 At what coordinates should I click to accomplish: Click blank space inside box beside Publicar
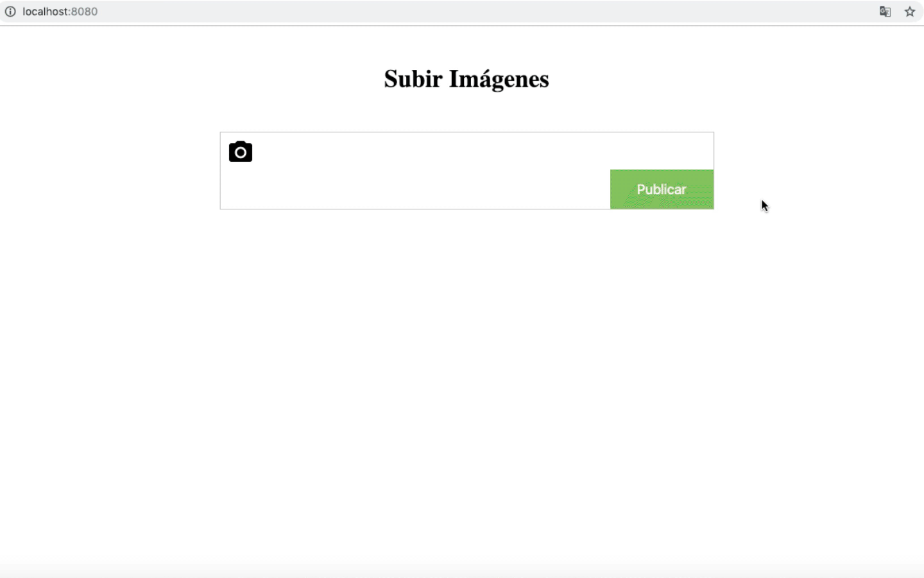pos(415,189)
